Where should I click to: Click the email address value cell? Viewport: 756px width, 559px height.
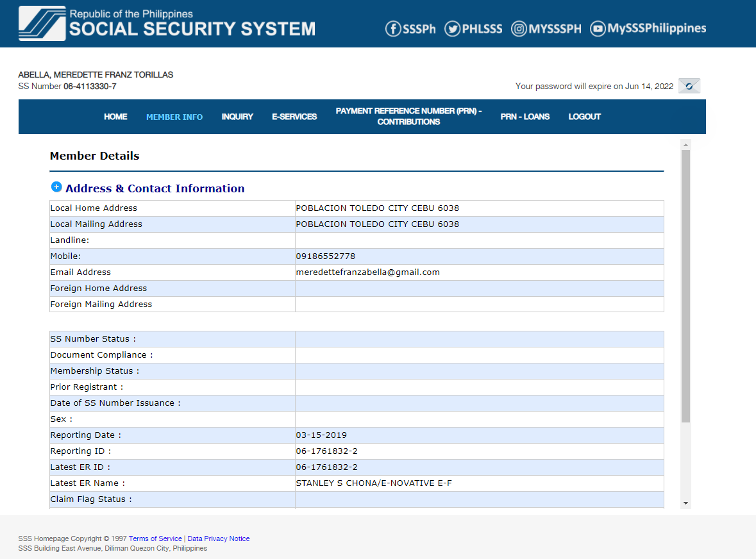[478, 272]
